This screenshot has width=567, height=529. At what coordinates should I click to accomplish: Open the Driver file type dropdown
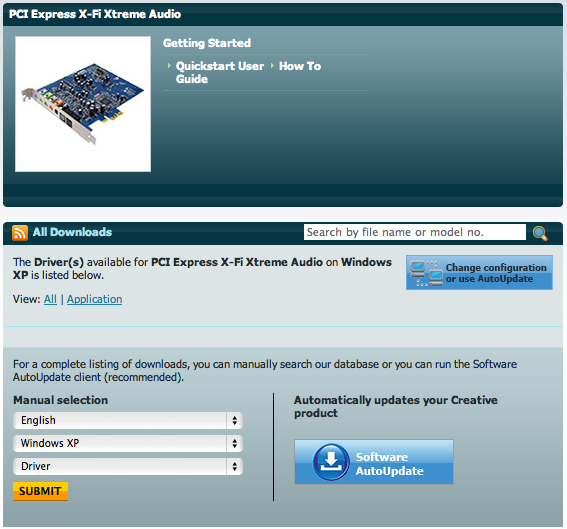128,466
